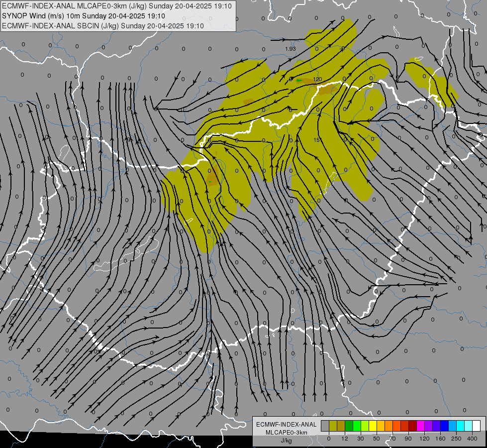Viewport: 487px width, 448px height.
Task: Click the 'SYNOP Wind (m/s) 10m' title line
Action: tap(84, 16)
